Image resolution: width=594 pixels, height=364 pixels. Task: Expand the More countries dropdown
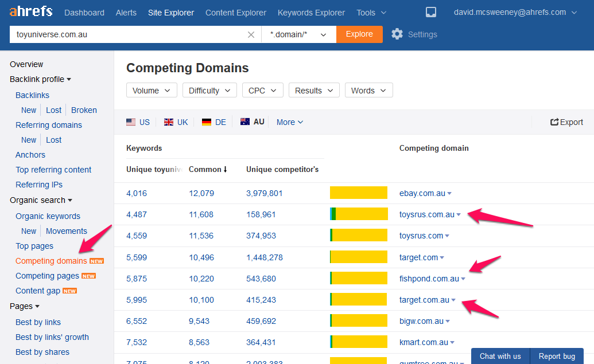[290, 122]
